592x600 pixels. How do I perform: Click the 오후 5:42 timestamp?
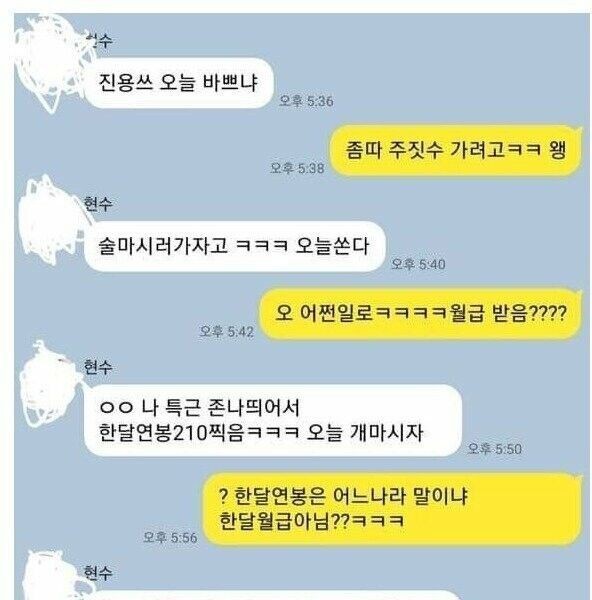click(x=227, y=331)
